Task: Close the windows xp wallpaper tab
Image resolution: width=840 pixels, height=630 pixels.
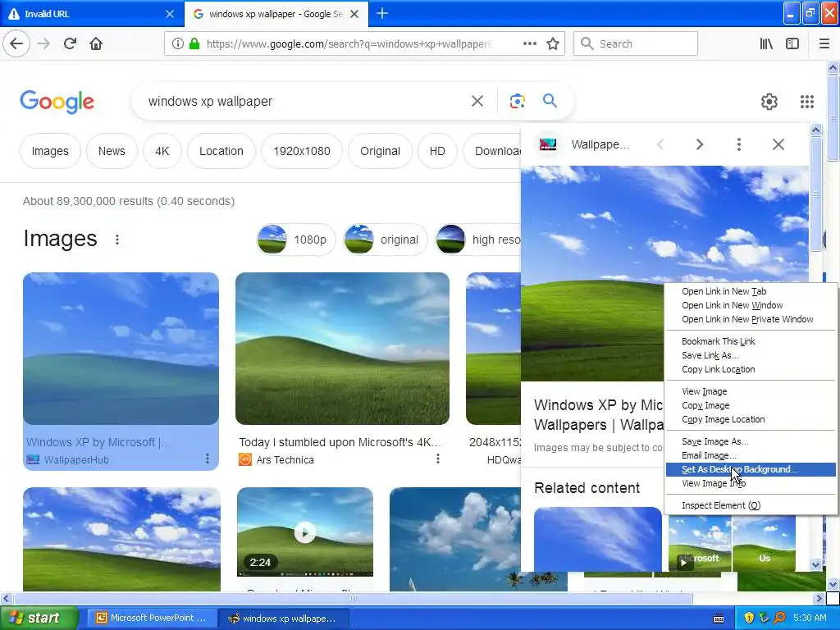Action: pos(354,14)
